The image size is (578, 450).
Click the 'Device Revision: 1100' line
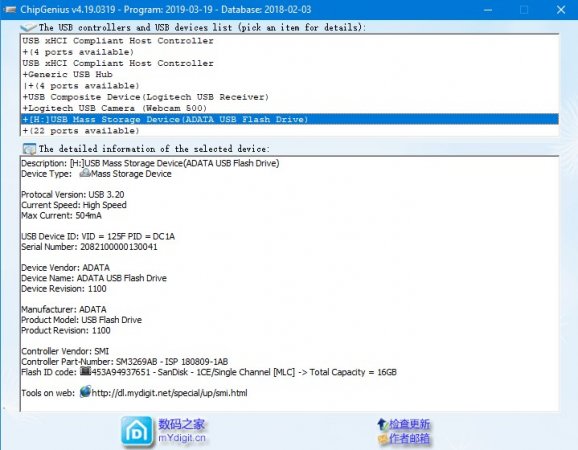[x=64, y=289]
